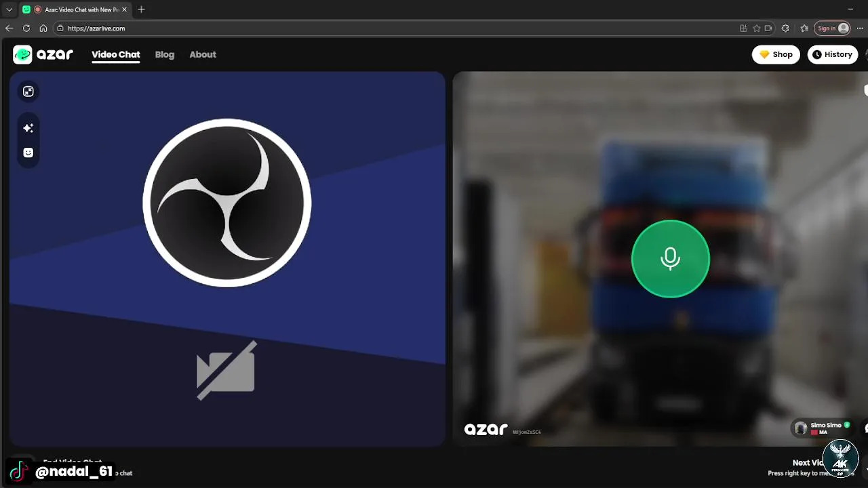
Task: Select the Azar Video Chat browser tab
Action: 75,9
